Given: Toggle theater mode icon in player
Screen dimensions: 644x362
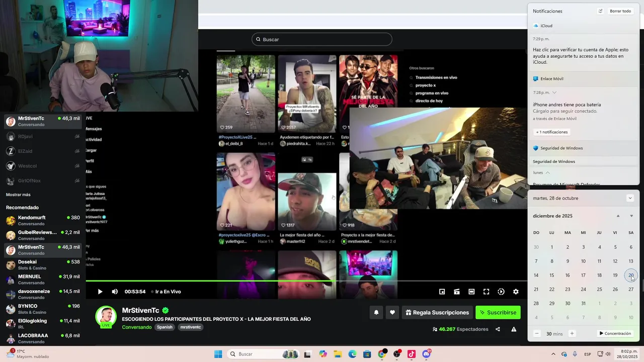Looking at the screenshot, I should coord(471,292).
